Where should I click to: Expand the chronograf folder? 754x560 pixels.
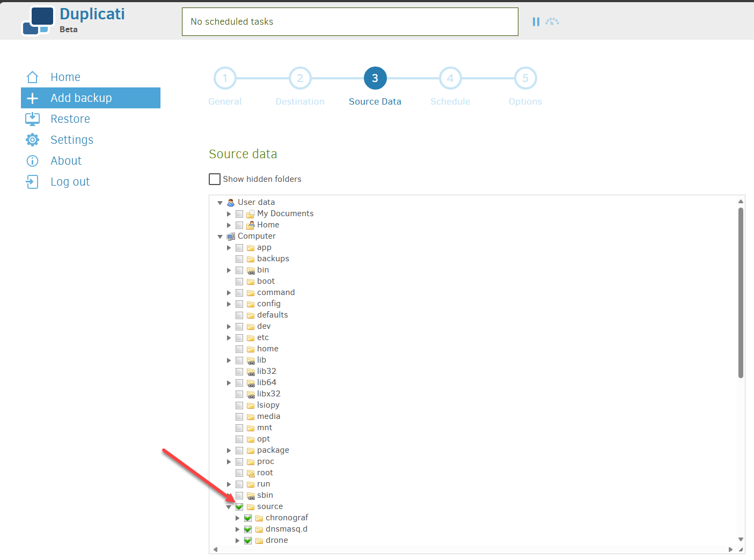(237, 518)
